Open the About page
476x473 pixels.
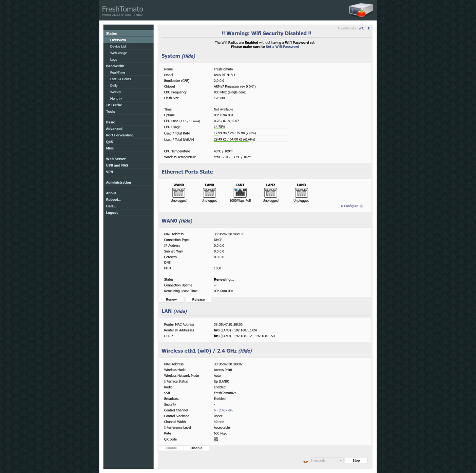128,193
